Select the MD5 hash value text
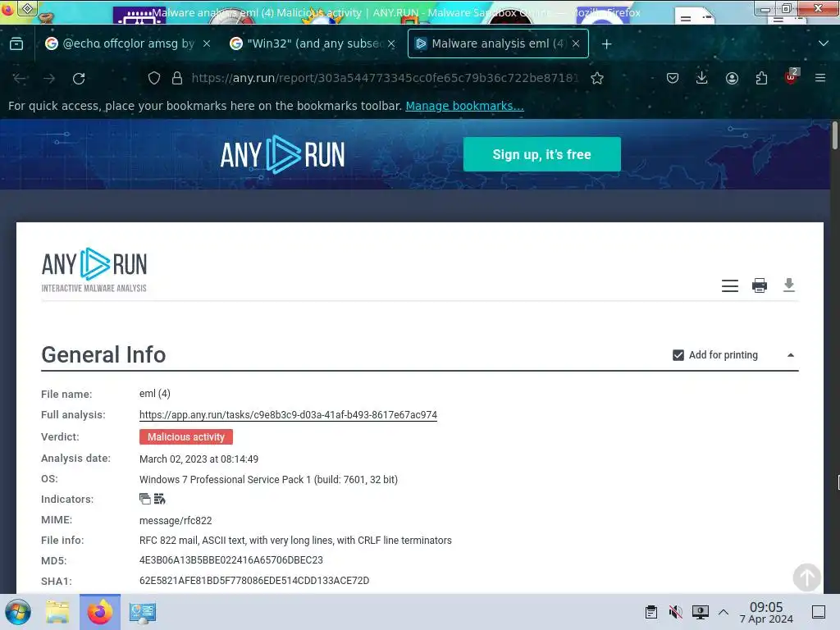 coord(231,560)
